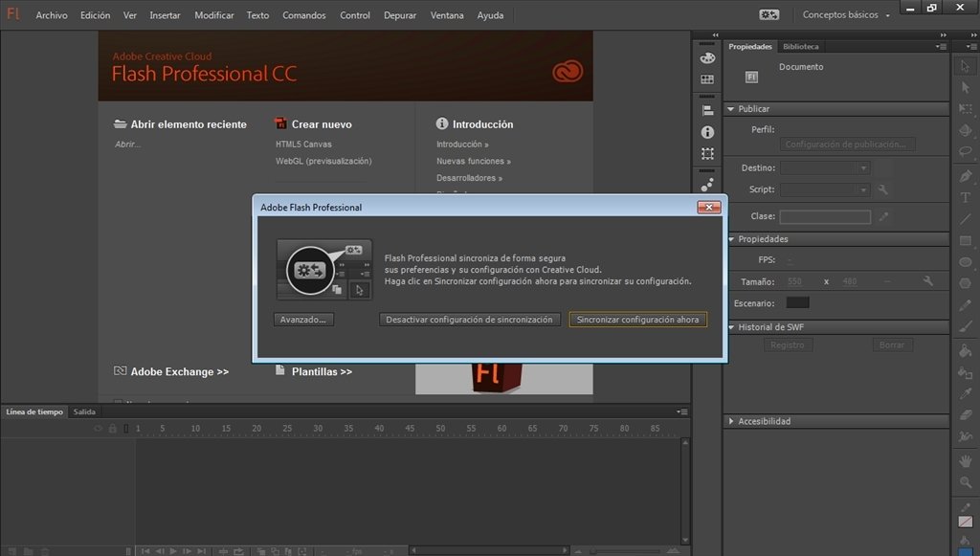Click the Clase input field

point(825,217)
